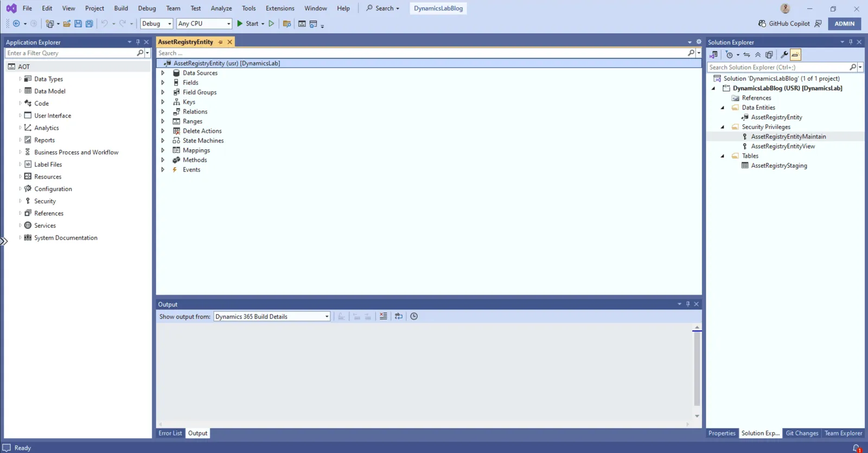Open the Debug menu
The width and height of the screenshot is (868, 453).
point(147,8)
